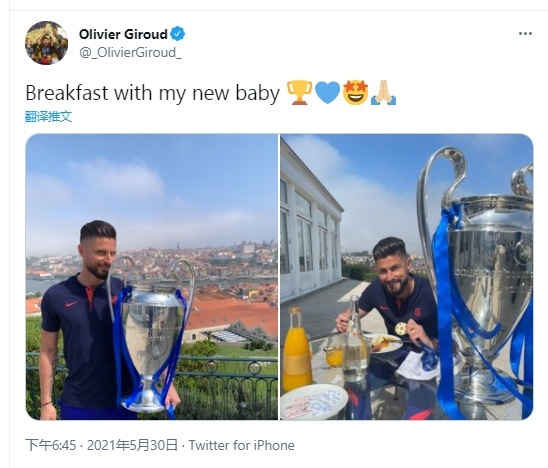Click the 翻译推文 translate tweet link
The width and height of the screenshot is (548, 468).
[48, 116]
